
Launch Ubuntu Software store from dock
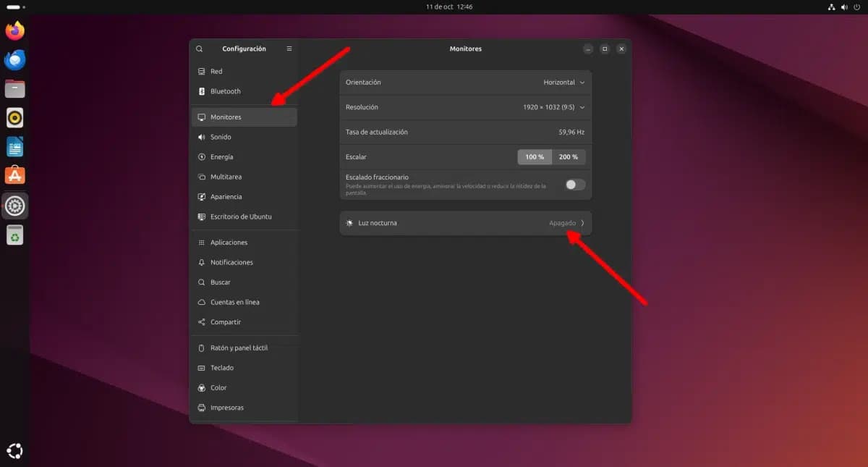15,176
